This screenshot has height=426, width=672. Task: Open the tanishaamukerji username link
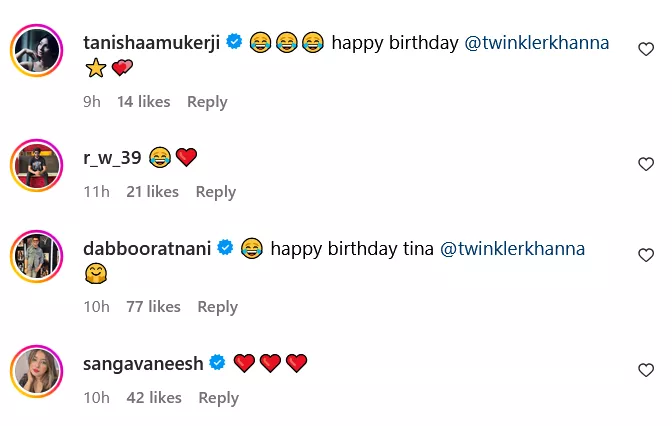coord(152,43)
